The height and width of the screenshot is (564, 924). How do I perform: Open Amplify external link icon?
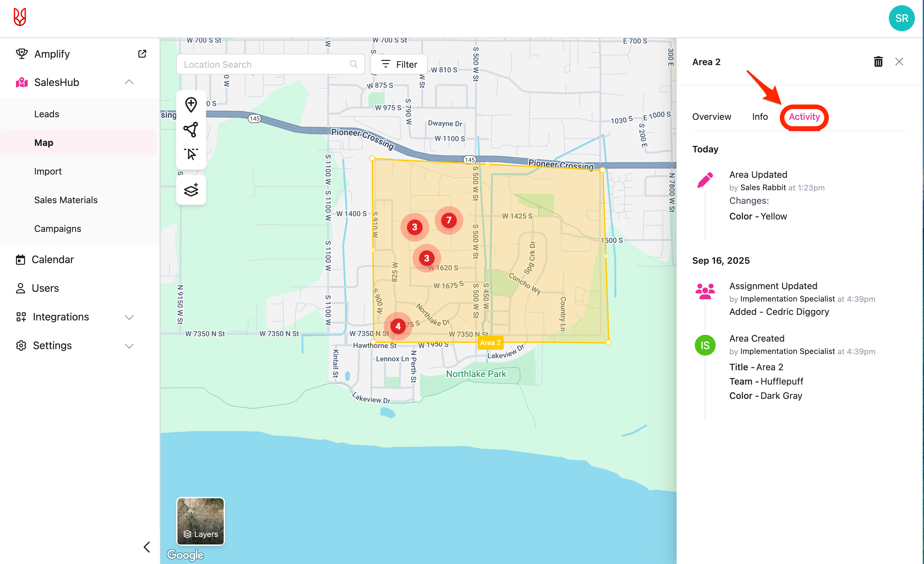(x=142, y=54)
